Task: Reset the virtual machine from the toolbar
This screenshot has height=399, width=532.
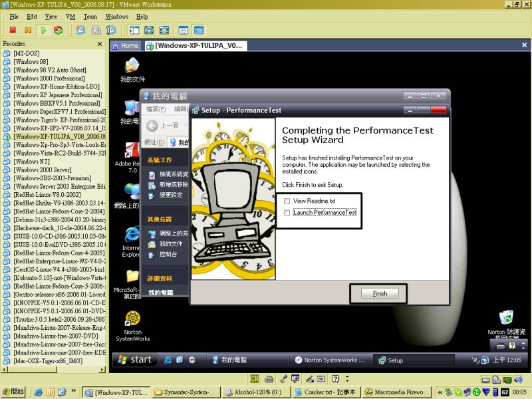Action: pos(59,30)
